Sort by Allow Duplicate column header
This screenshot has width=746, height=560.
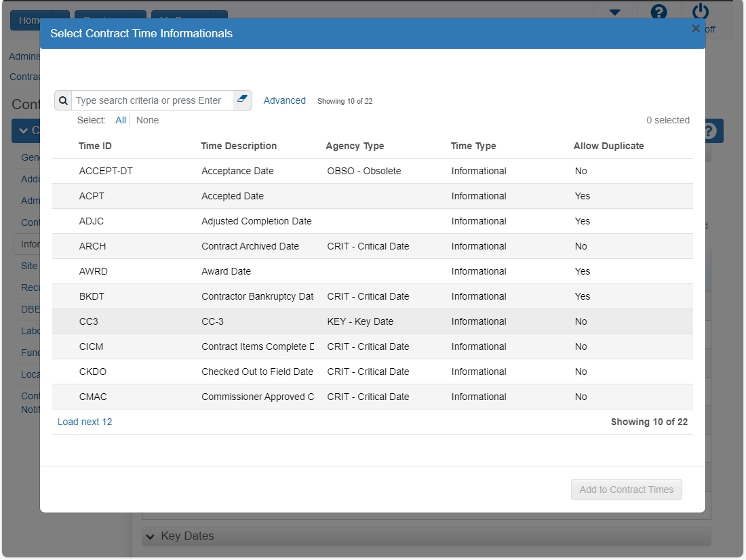tap(608, 146)
